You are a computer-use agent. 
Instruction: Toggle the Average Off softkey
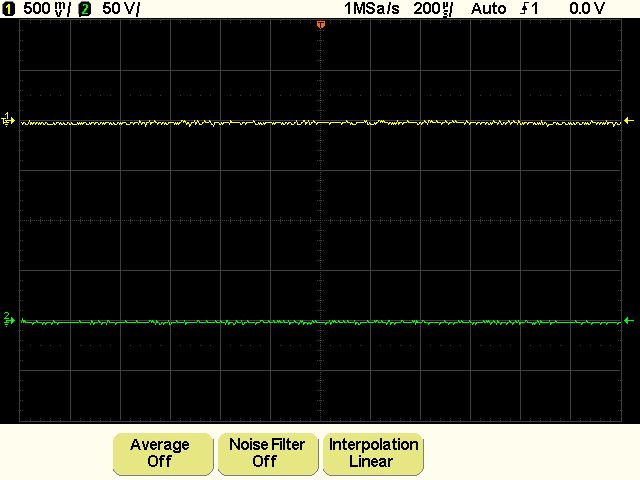[x=163, y=453]
